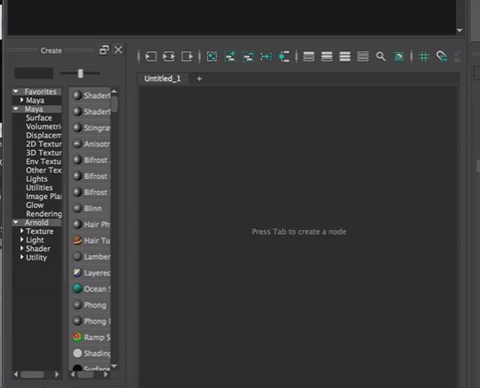
Task: Click the remove selected nodes from graph icon
Action: [x=248, y=56]
